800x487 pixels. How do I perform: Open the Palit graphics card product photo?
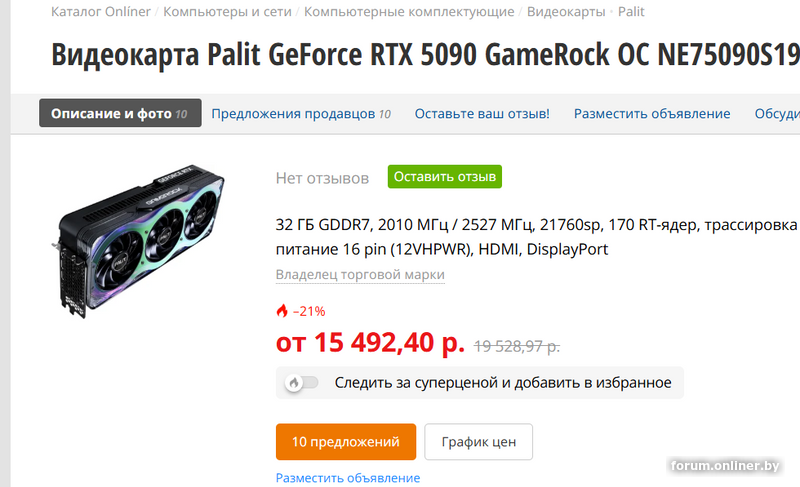[x=139, y=240]
